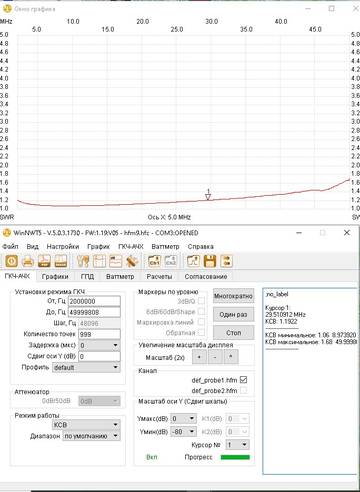
Task: Open the Настройки menu
Action: (x=63, y=247)
